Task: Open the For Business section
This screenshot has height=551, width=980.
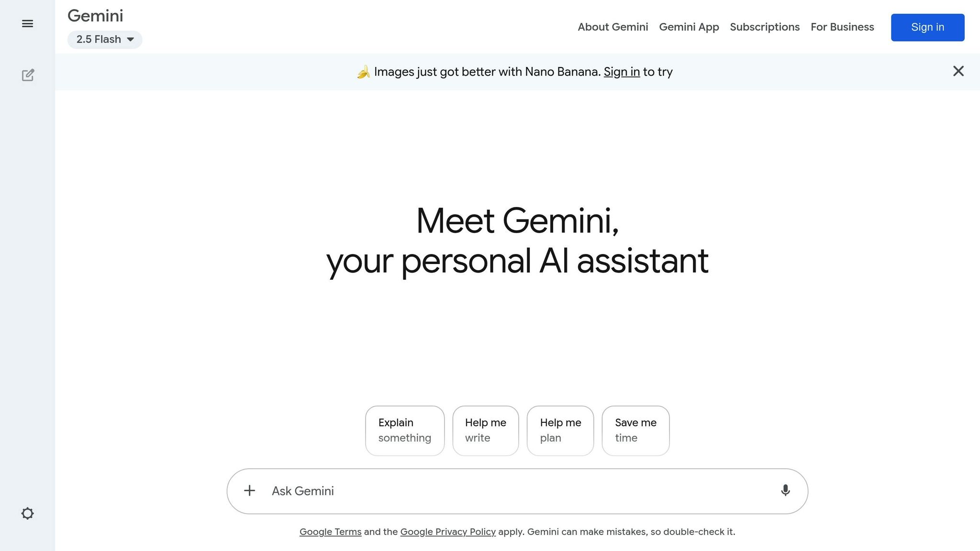Action: (x=842, y=27)
